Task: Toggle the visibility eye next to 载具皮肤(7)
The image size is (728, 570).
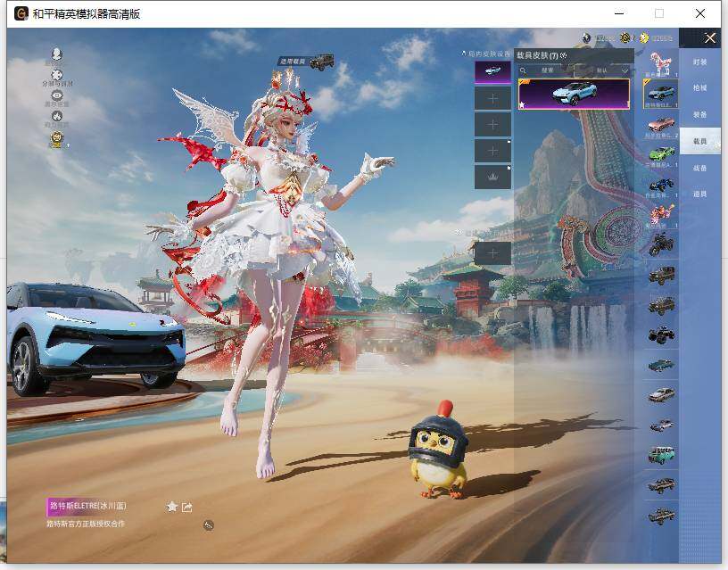Action: 561,54
